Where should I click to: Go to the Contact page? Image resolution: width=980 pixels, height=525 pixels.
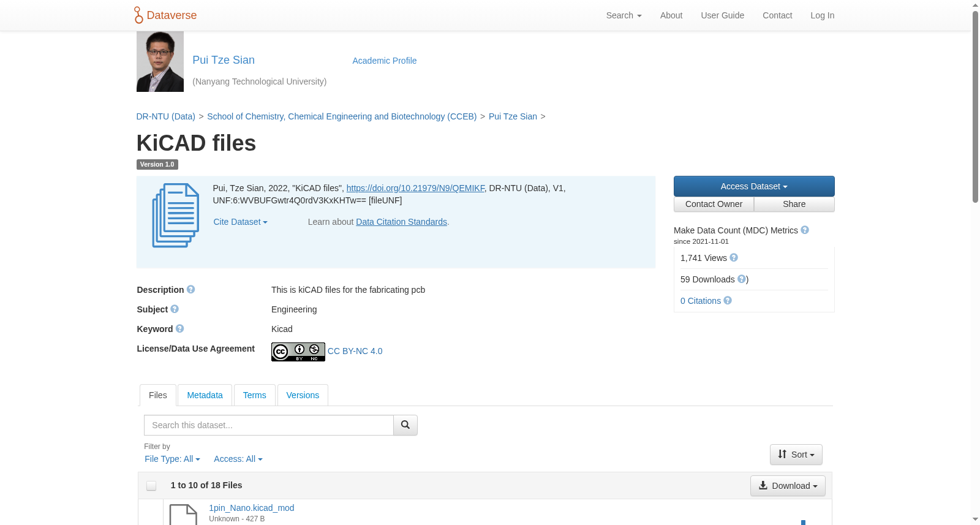point(777,15)
